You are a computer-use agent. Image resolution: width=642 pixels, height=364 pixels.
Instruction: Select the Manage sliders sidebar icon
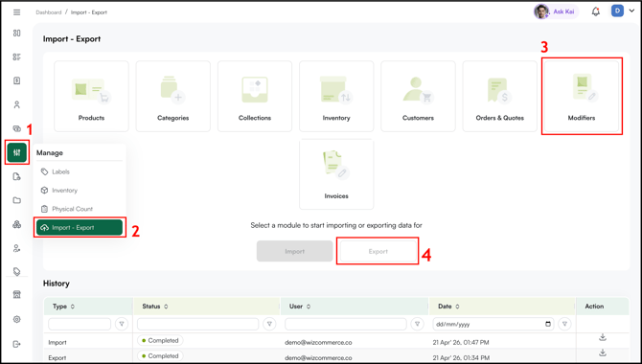[x=17, y=152]
